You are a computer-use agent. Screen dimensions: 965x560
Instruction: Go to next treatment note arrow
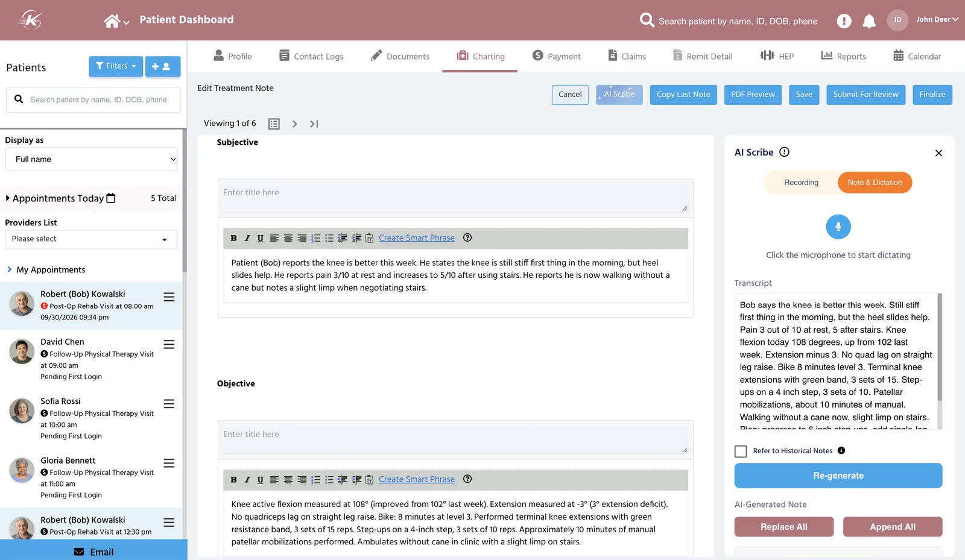294,124
